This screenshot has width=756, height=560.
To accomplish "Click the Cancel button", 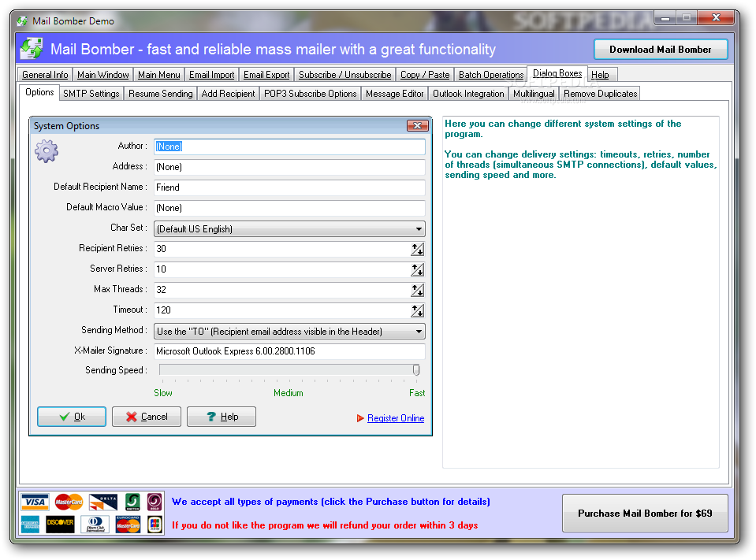I will [x=147, y=417].
